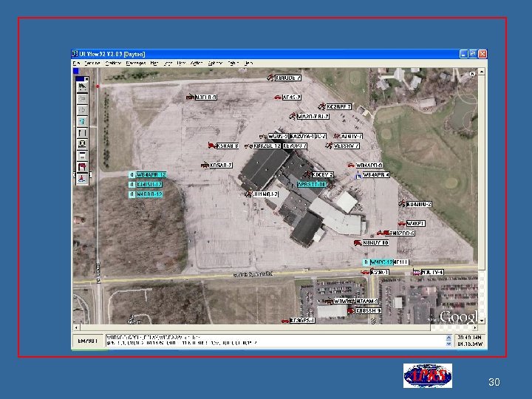The width and height of the screenshot is (532, 399).
Task: Click the runner icon beside VE3SRV-7
Action: click(x=329, y=146)
